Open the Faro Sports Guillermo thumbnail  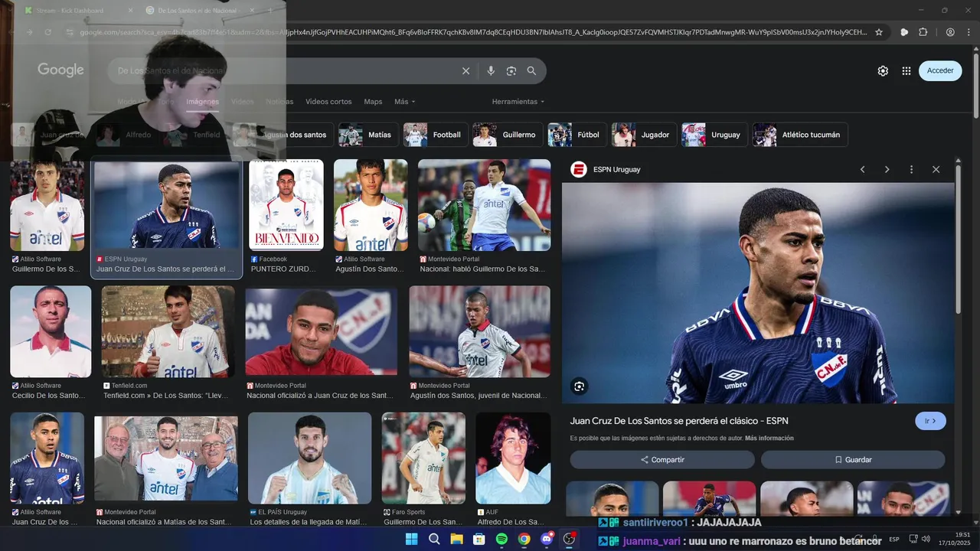pyautogui.click(x=423, y=458)
